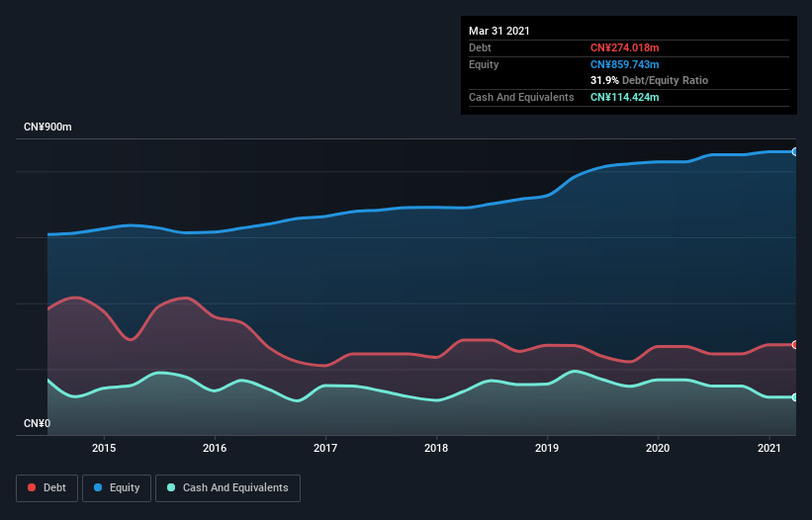Screen dimensions: 812x520
Task: Select the 2018 x-axis label
Action: 436,448
